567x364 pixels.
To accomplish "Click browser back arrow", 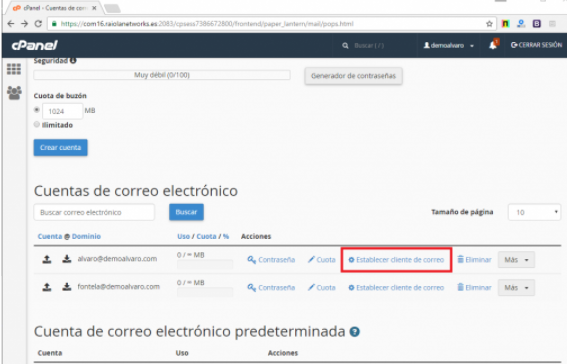I will point(11,24).
